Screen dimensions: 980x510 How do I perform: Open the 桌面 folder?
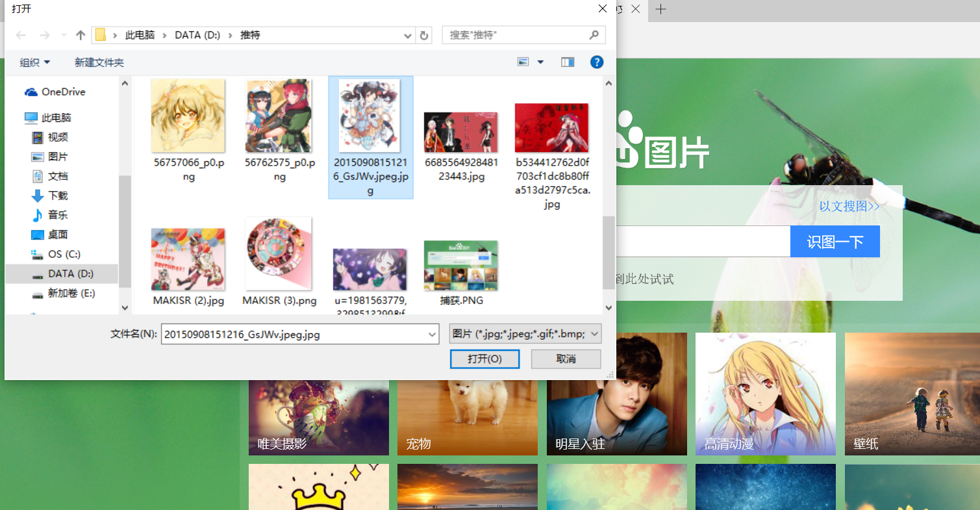(50, 235)
